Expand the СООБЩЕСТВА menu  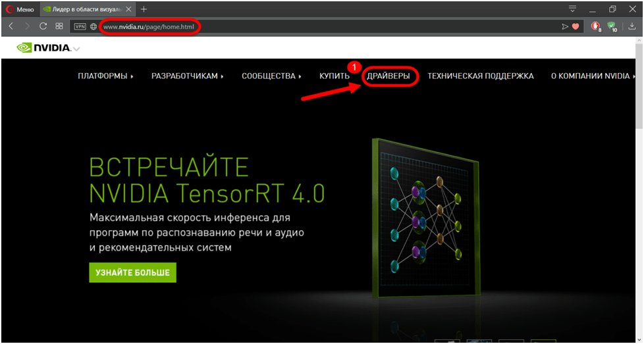271,76
